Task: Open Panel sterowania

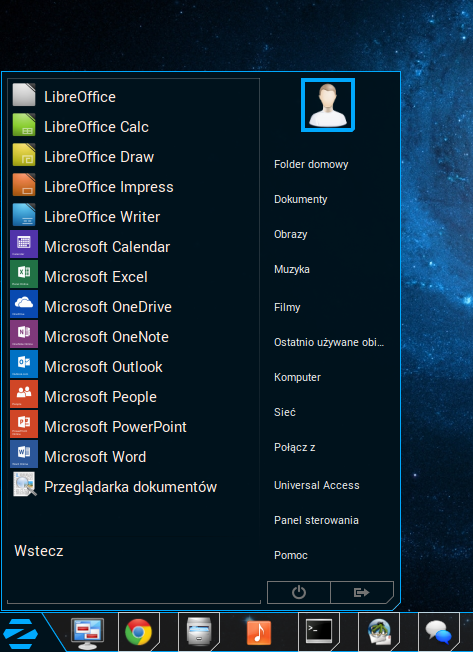Action: click(316, 520)
